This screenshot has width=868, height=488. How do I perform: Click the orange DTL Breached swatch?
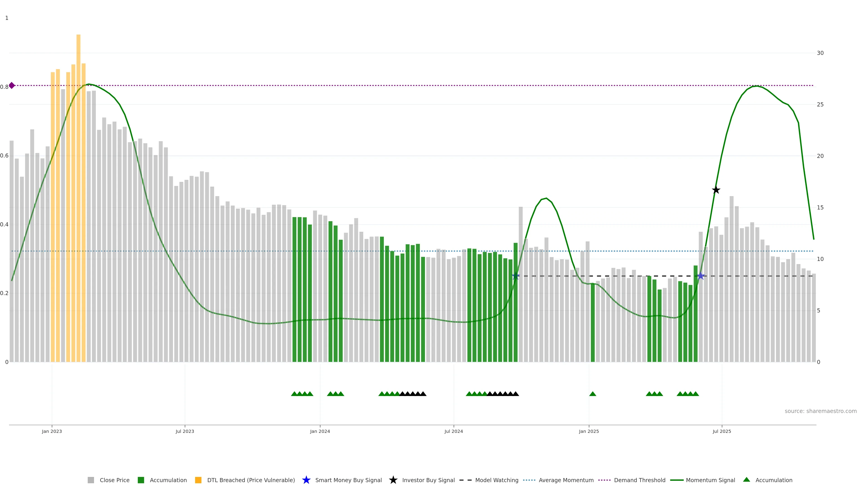[198, 480]
